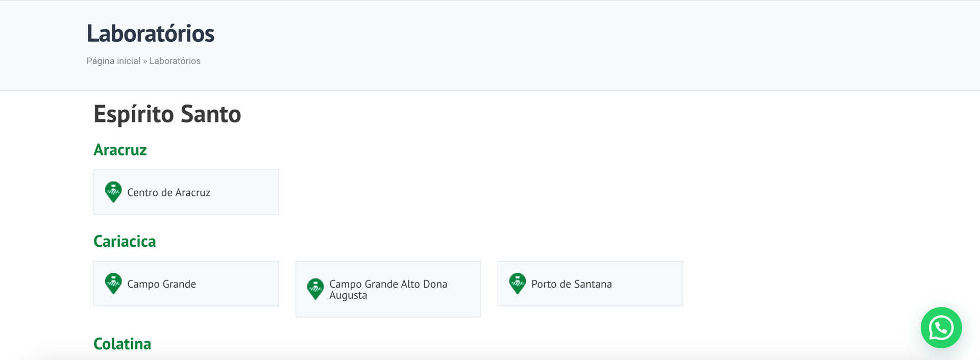Click the large Laboratórios page title
Image resolution: width=980 pixels, height=360 pixels.
[x=150, y=34]
